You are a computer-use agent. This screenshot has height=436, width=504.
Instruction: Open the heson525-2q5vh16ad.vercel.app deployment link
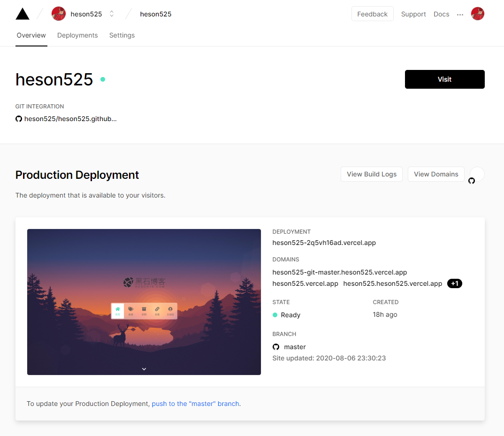pos(324,243)
